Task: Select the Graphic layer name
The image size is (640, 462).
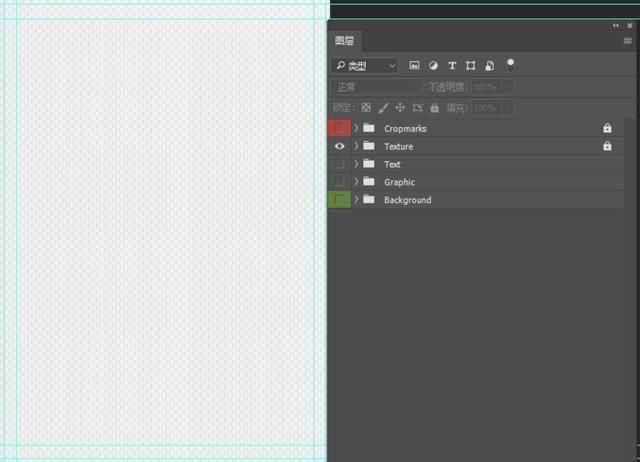Action: tap(399, 182)
